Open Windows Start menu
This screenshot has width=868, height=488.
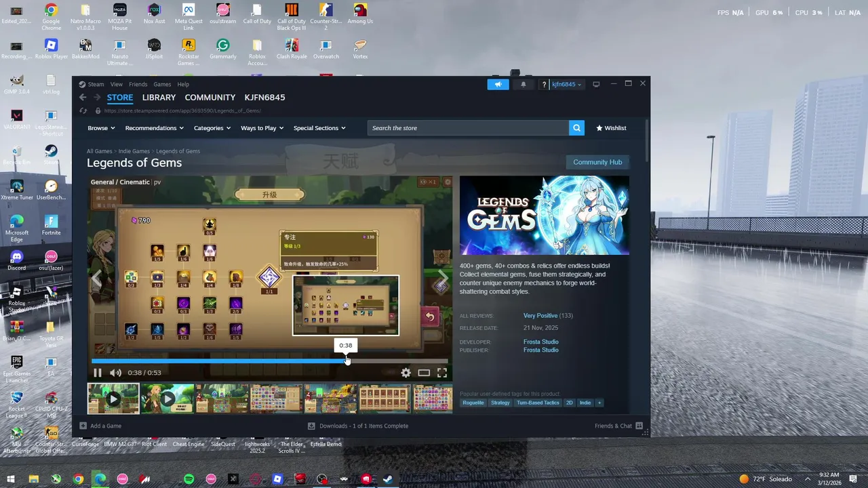(x=10, y=479)
